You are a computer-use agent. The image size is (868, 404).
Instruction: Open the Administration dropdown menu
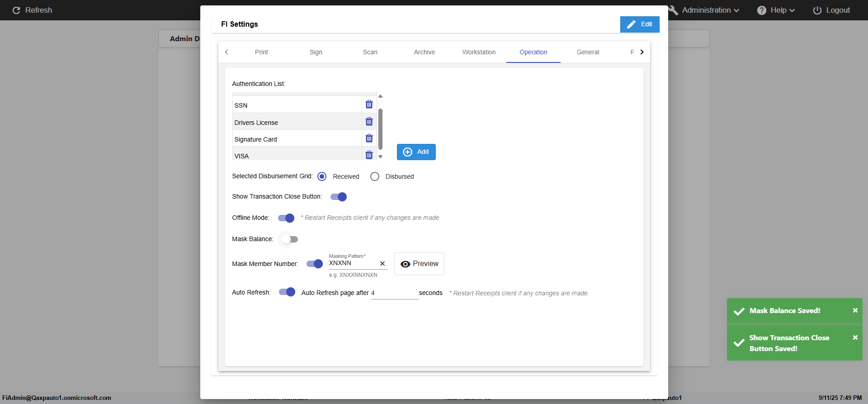click(x=710, y=10)
